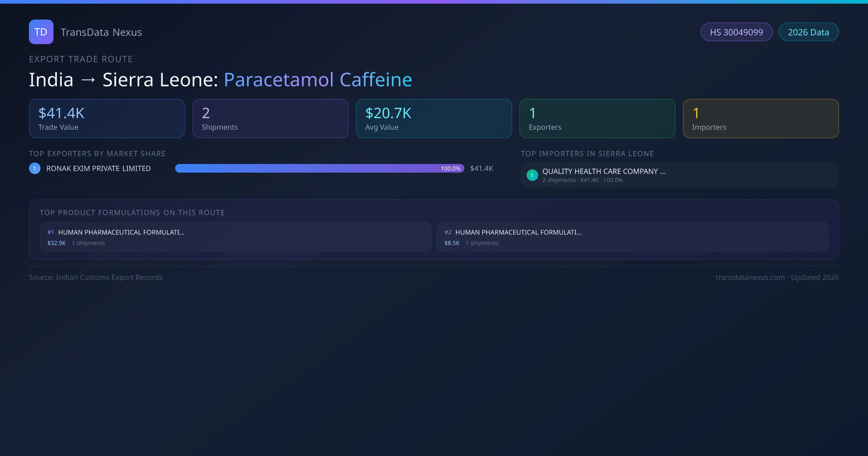The height and width of the screenshot is (456, 868).
Task: Click the $41.4K value beside exporter bar
Action: click(x=481, y=169)
